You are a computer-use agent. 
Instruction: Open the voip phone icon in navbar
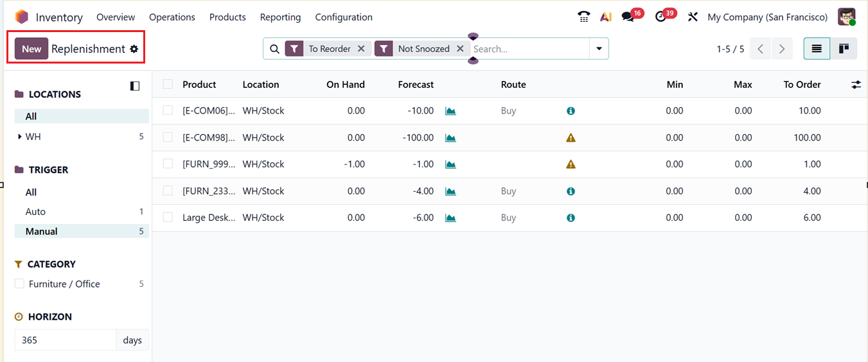point(583,17)
